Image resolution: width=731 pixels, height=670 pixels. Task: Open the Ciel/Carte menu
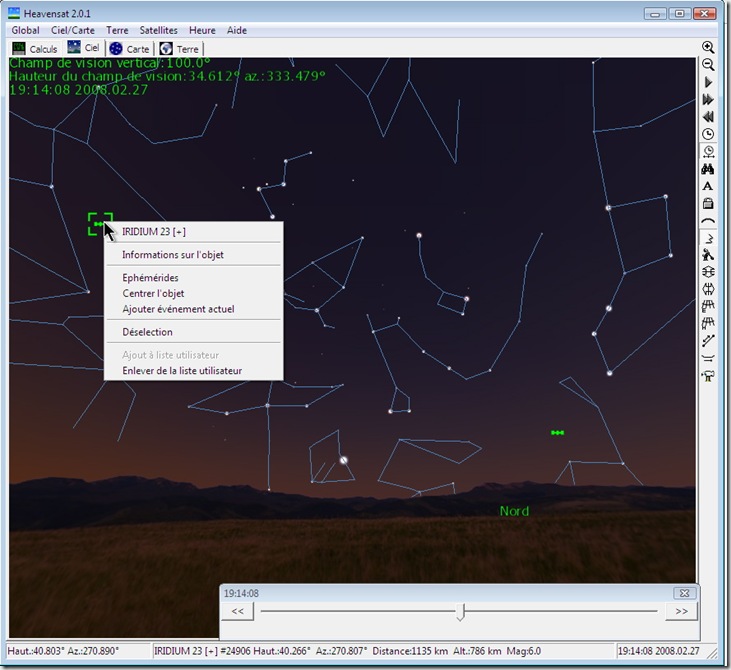73,30
